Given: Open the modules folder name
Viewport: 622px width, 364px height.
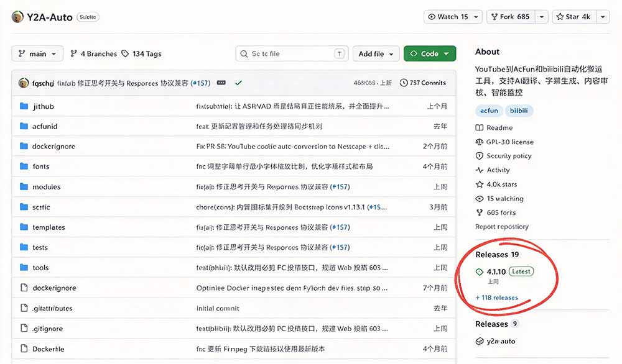Looking at the screenshot, I should pyautogui.click(x=47, y=187).
